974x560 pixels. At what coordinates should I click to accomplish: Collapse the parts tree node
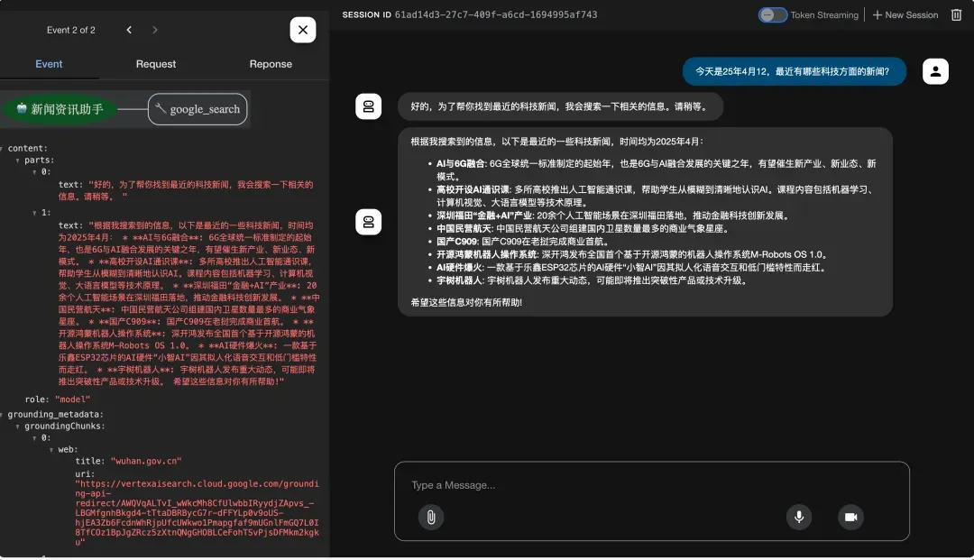17,161
